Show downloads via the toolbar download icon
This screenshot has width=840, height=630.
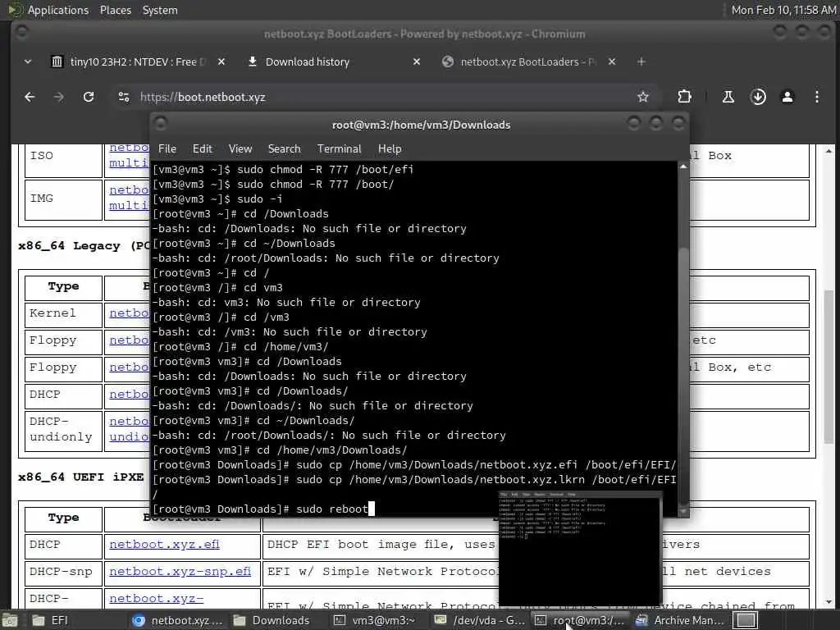[x=758, y=97]
